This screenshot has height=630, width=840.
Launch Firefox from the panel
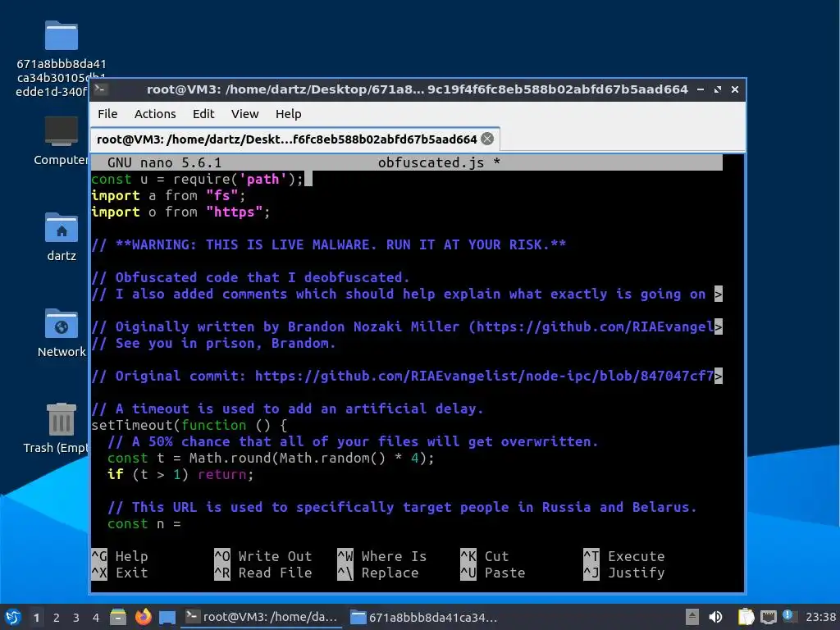tap(143, 617)
